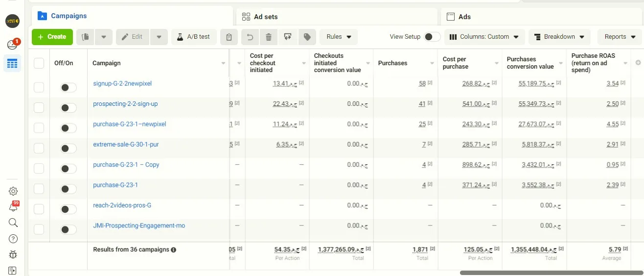644x276 pixels.
Task: Switch to the Campaigns tab
Action: [x=132, y=16]
